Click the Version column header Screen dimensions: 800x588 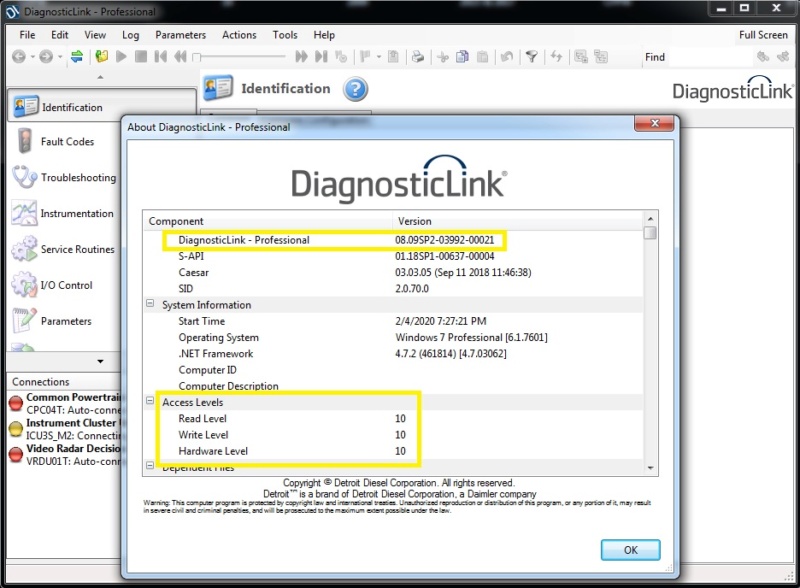pos(518,221)
